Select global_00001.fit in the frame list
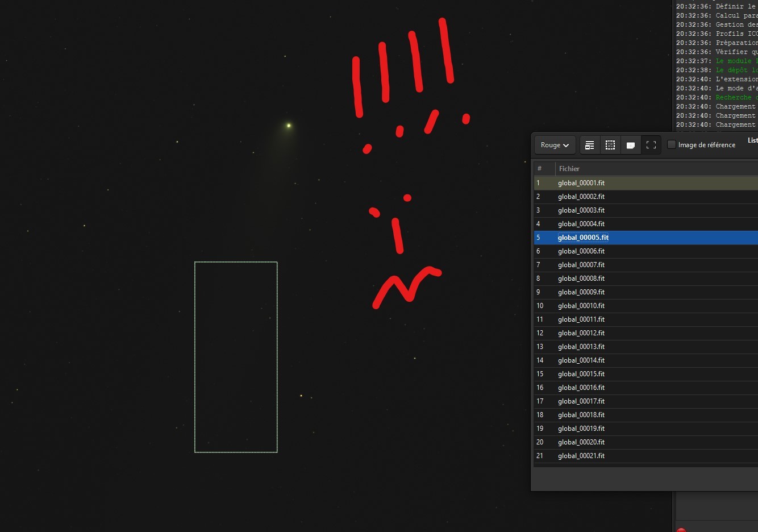The image size is (758, 532). tap(581, 183)
